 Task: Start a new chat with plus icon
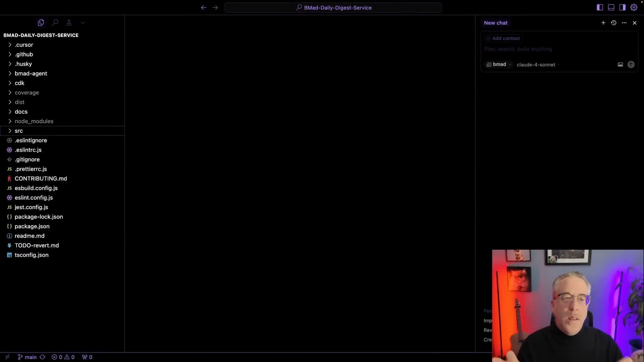603,23
